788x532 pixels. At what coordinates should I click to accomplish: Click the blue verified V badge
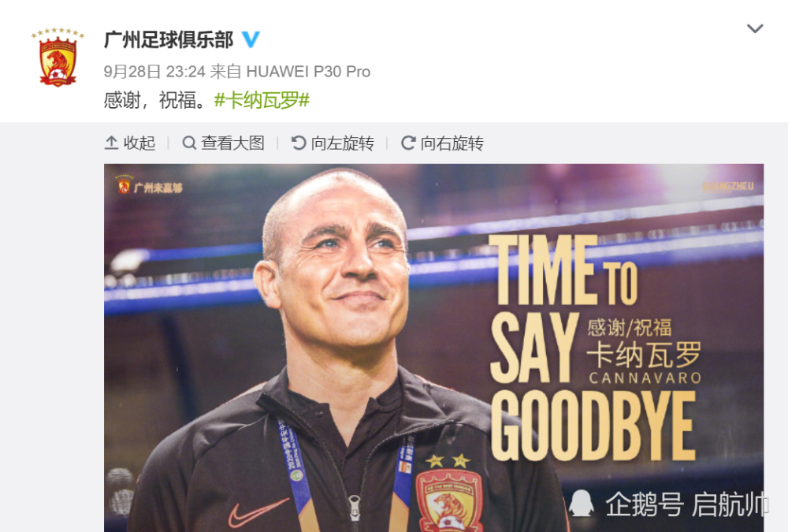[251, 39]
